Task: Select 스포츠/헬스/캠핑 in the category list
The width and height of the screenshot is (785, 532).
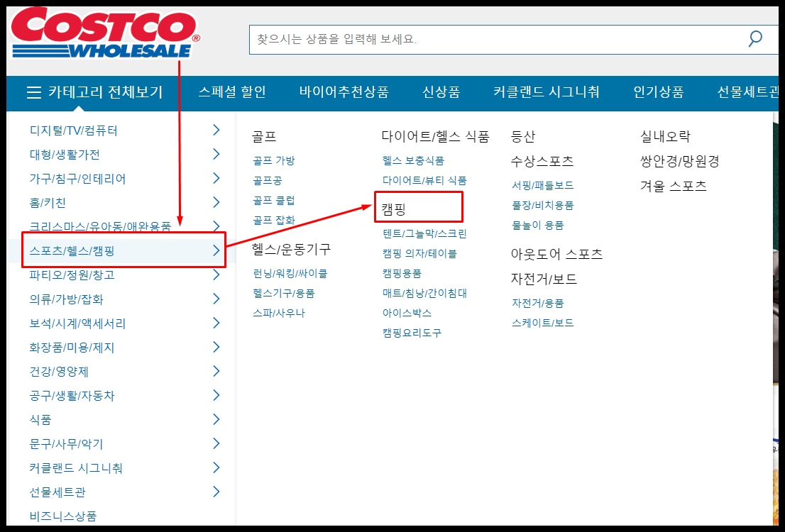Action: 72,250
